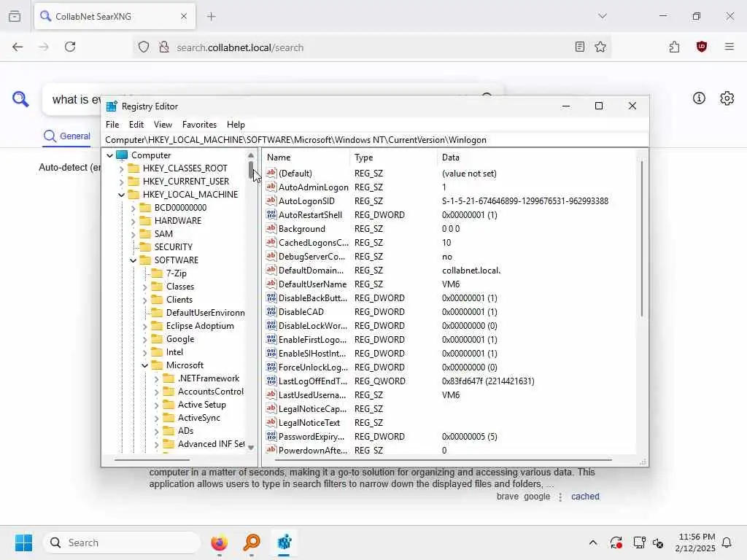This screenshot has height=560, width=747.
Task: Show hidden system tray icons
Action: (592, 542)
